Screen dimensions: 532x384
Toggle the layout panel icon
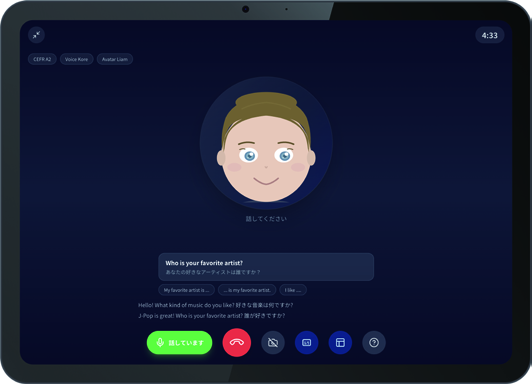[340, 343]
